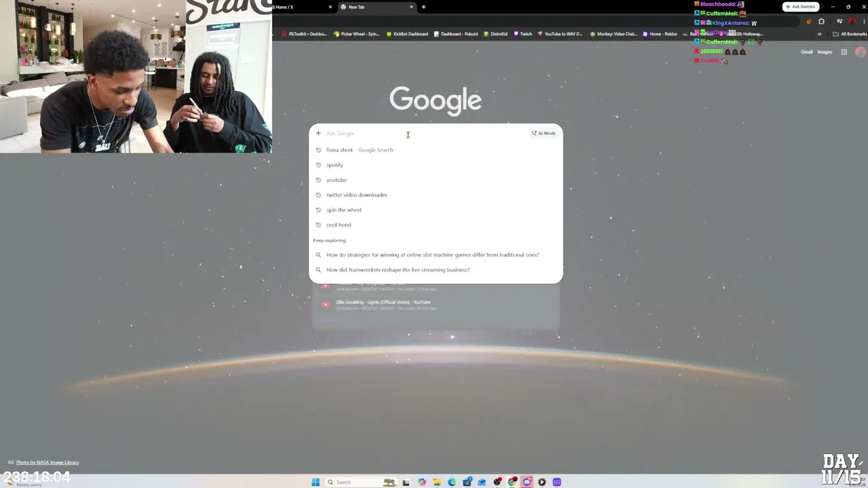Open the YouTube to WAV bookmark
This screenshot has height=488, width=868.
tap(560, 34)
